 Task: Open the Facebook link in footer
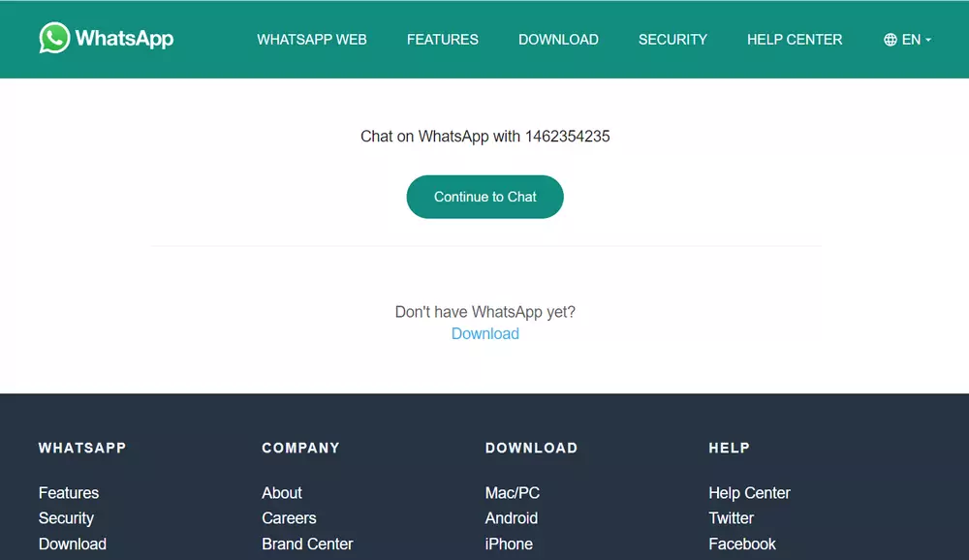pyautogui.click(x=741, y=544)
